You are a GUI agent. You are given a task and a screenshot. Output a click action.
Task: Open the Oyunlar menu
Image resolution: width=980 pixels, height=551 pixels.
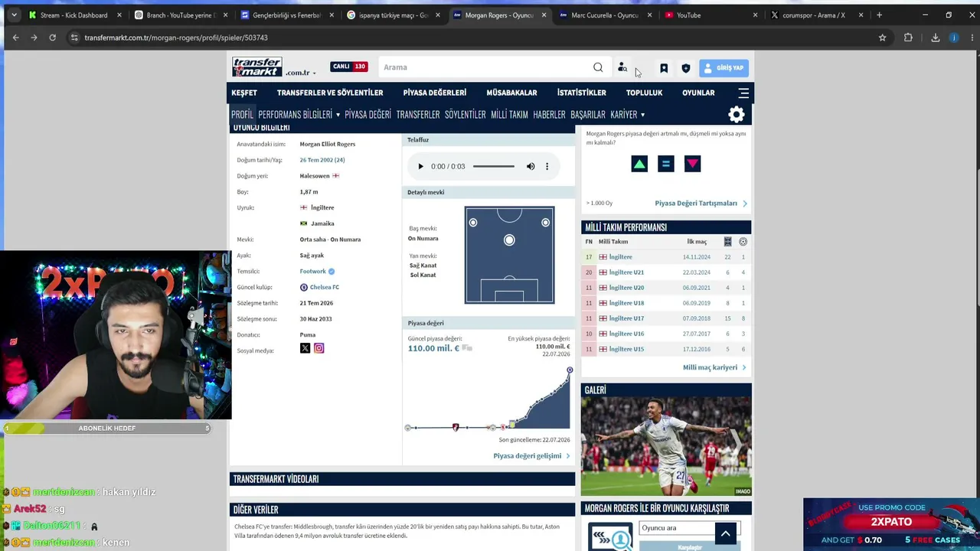point(698,93)
